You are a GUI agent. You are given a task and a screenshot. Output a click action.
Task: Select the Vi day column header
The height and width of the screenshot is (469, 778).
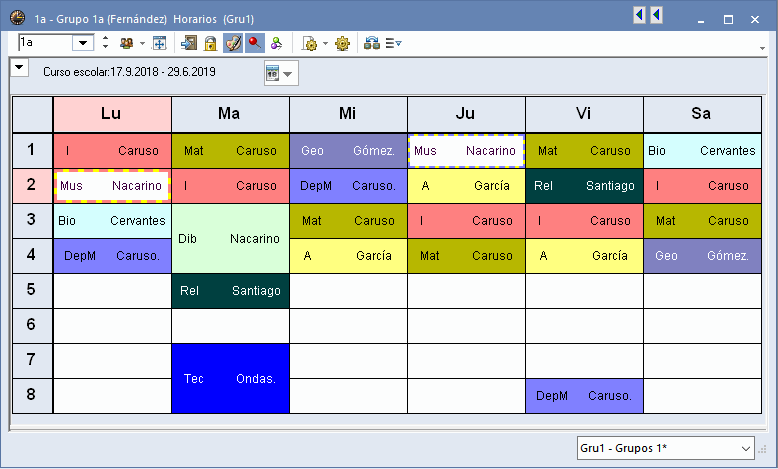tap(584, 114)
